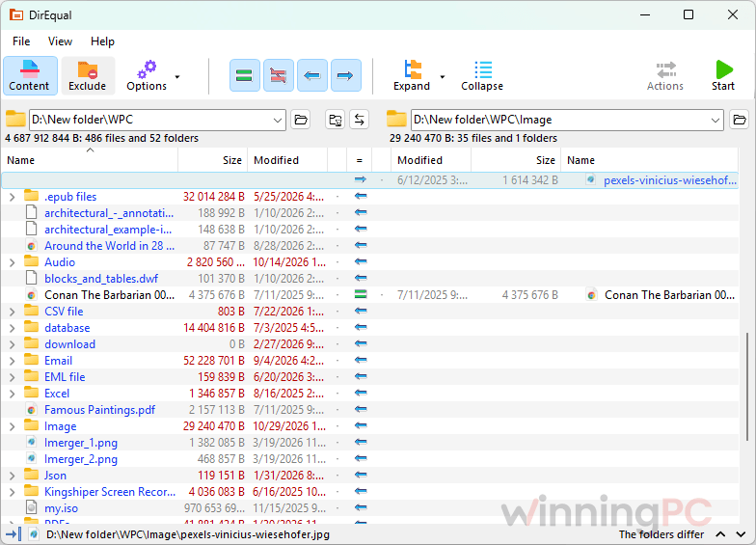Click the left-arrow icon in the my.iso row

tap(361, 507)
